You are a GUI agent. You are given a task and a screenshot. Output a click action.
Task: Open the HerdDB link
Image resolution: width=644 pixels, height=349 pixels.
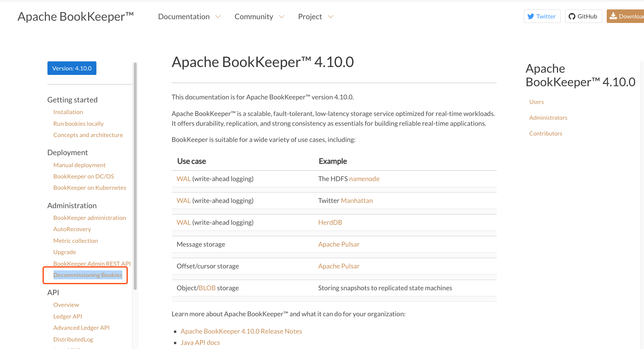(330, 223)
